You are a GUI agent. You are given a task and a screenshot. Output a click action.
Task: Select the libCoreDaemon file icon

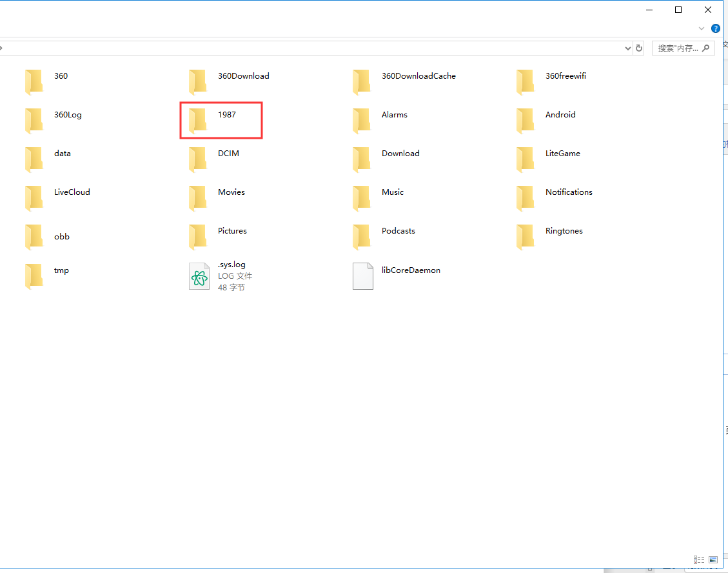pos(363,276)
